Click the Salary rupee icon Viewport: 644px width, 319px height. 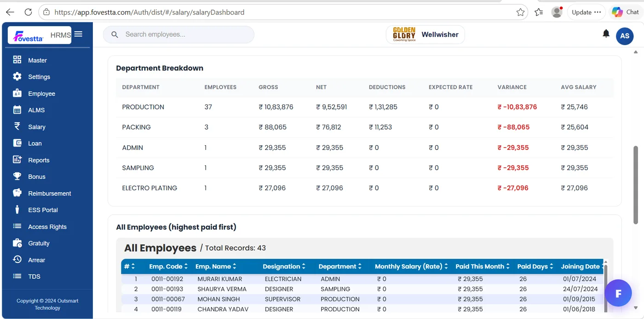pos(17,126)
